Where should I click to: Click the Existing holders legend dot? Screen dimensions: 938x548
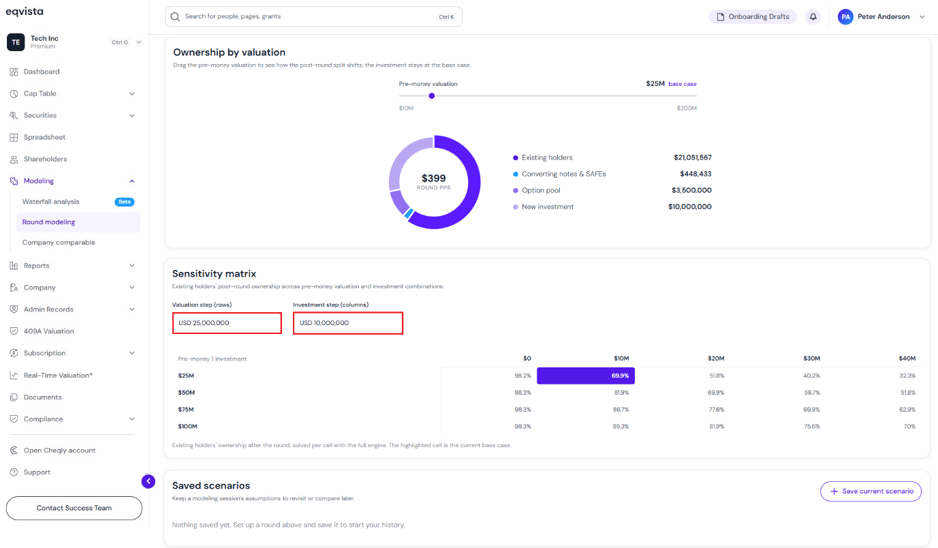click(516, 158)
